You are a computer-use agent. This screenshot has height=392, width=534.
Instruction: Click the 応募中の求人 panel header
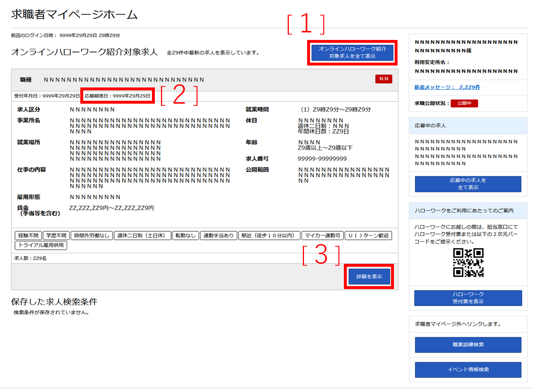(x=468, y=126)
